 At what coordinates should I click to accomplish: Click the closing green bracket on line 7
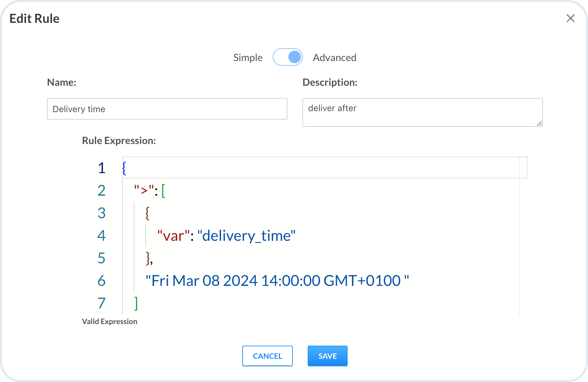[x=136, y=303]
